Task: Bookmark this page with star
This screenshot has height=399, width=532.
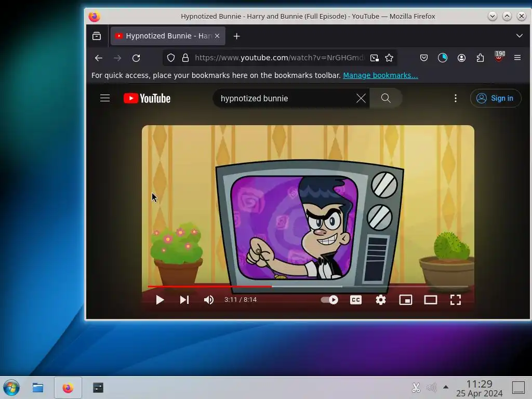Action: [x=389, y=58]
